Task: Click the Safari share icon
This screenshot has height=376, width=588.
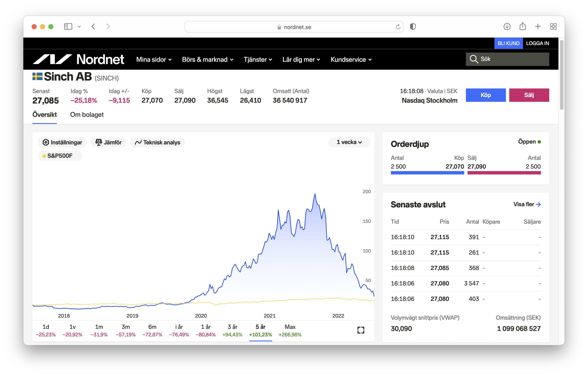Action: [522, 26]
